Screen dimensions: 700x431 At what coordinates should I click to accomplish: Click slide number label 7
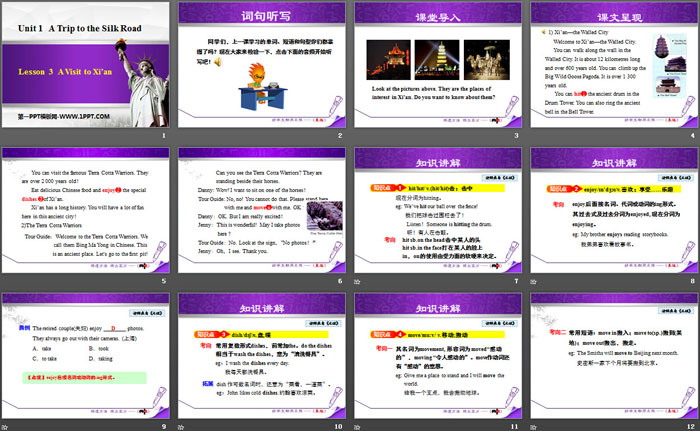tap(517, 281)
